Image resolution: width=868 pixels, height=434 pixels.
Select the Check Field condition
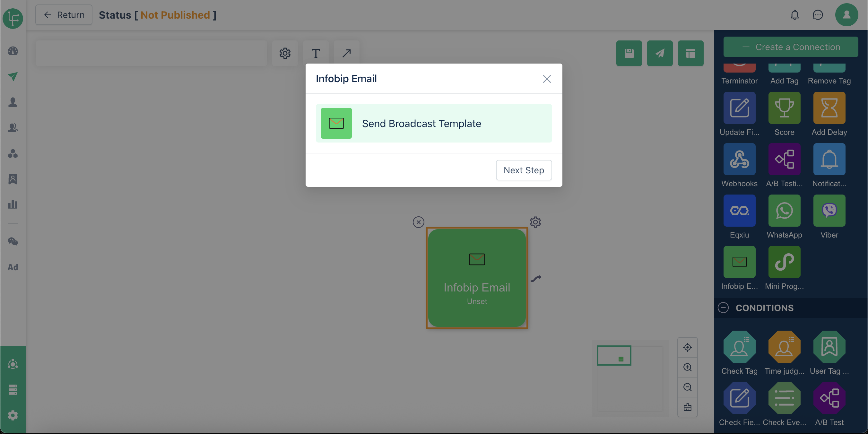click(x=739, y=398)
